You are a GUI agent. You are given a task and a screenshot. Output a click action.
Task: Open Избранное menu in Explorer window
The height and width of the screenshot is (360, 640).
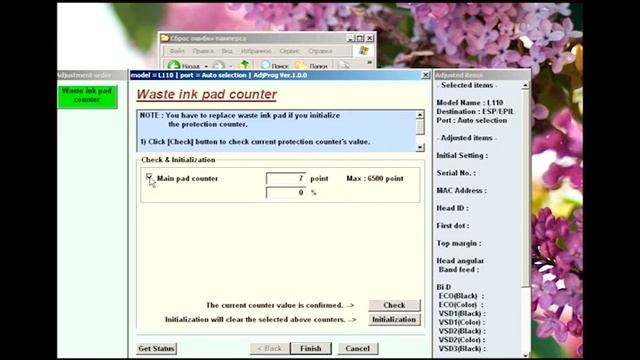[x=256, y=51]
